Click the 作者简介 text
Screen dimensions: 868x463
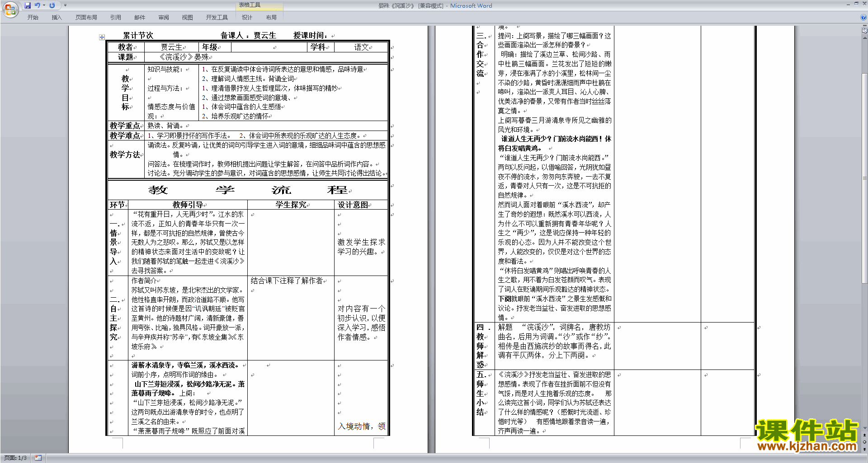(x=144, y=281)
